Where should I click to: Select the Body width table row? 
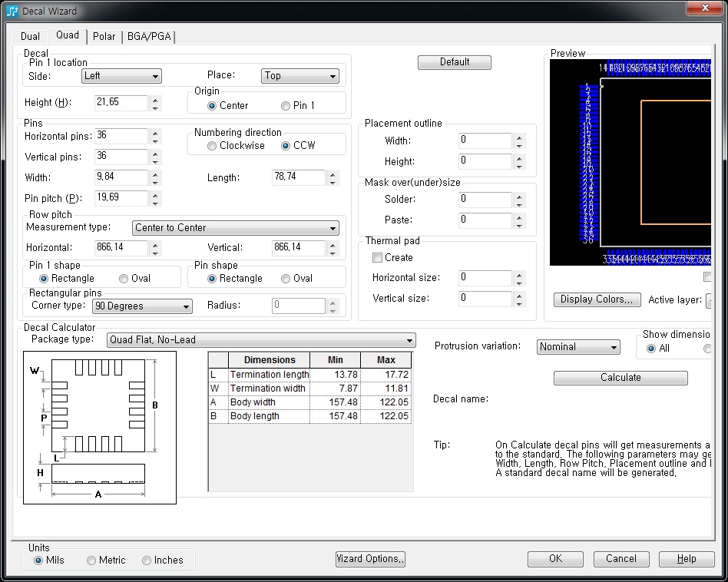[309, 402]
